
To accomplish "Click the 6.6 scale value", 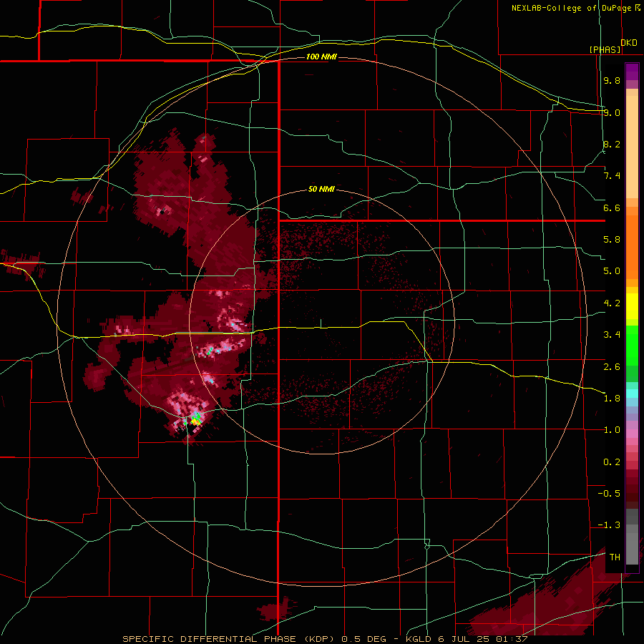I will pyautogui.click(x=612, y=208).
